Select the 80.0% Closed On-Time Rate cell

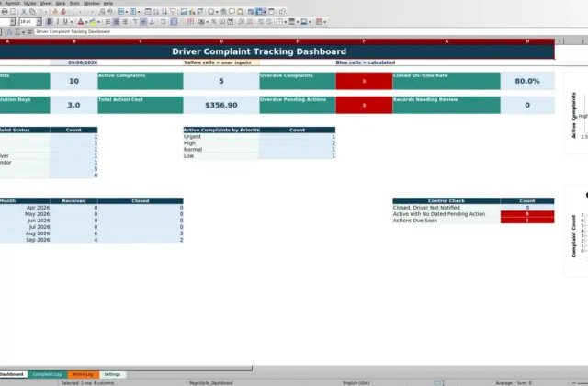tap(527, 81)
